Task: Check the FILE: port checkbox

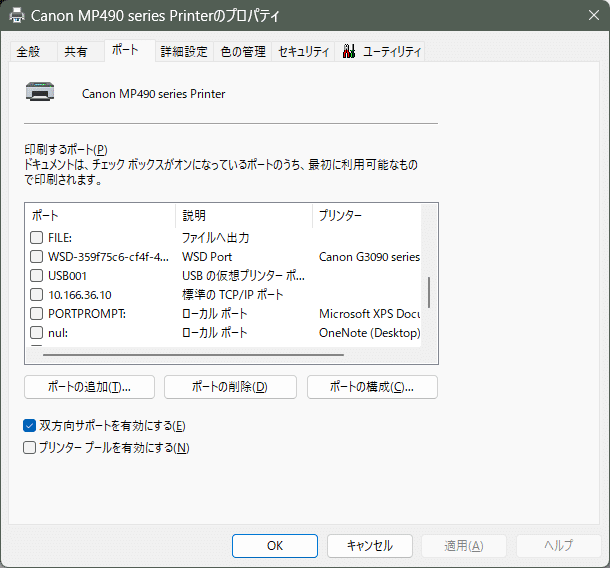Action: pos(37,237)
